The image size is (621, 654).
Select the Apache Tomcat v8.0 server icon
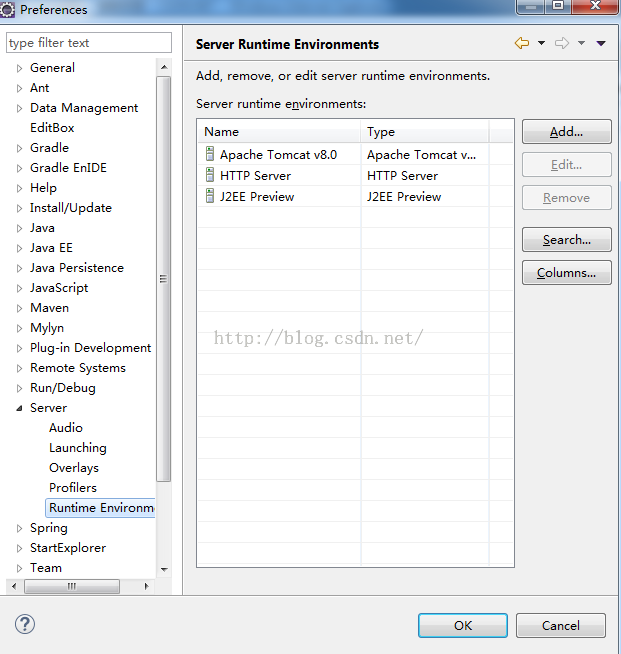coord(210,155)
